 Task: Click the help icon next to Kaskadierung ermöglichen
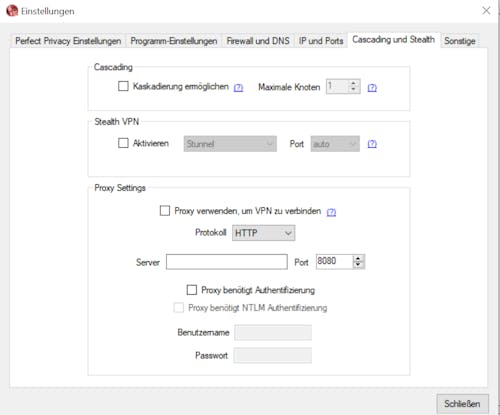[238, 88]
